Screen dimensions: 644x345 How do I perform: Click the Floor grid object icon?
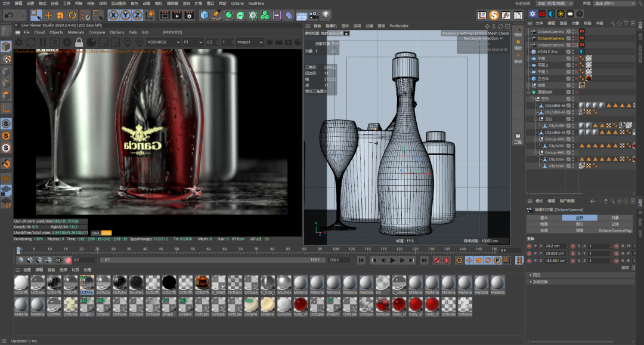302,16
